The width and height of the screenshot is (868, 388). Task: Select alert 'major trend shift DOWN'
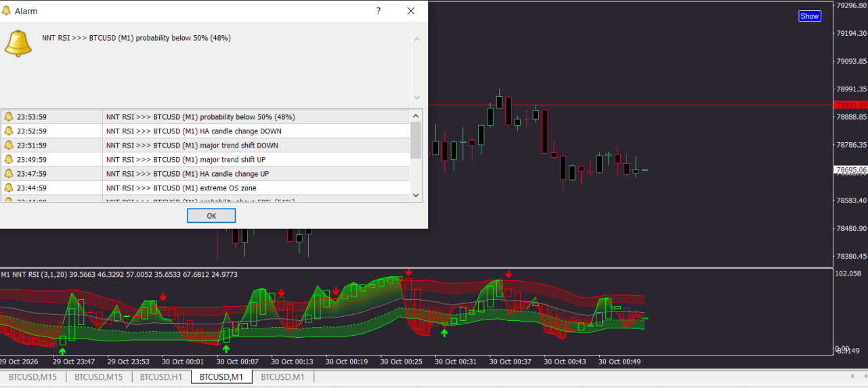(192, 145)
